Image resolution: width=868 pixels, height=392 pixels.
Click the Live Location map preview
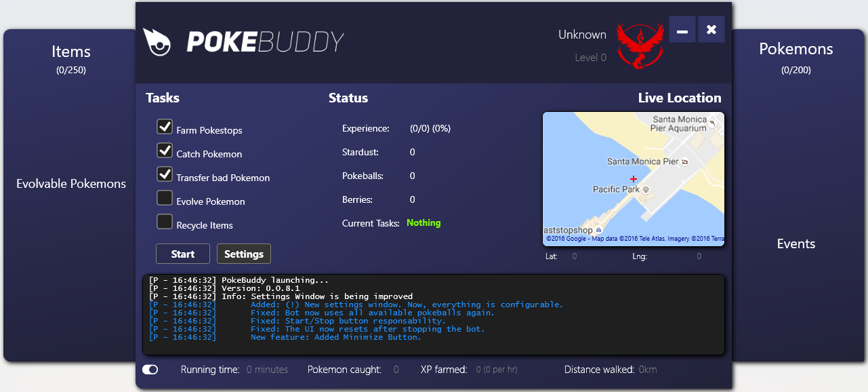634,179
